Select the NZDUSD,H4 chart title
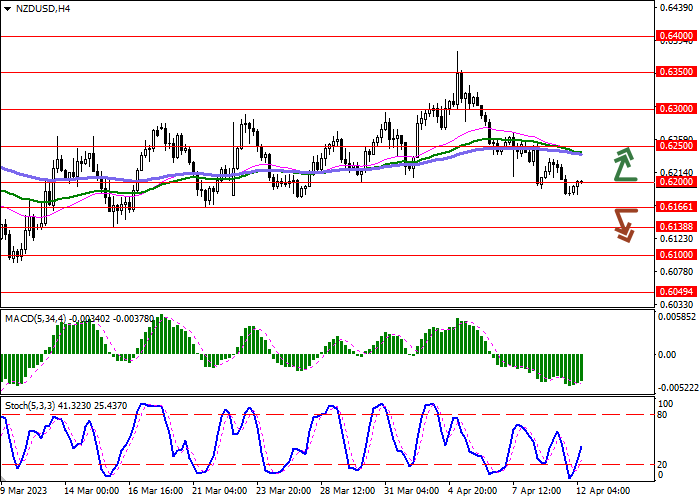Viewport: 700px width, 500px height. (41, 8)
